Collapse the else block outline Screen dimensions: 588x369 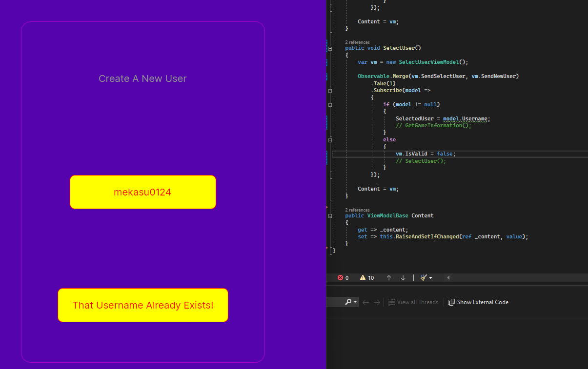click(x=330, y=140)
